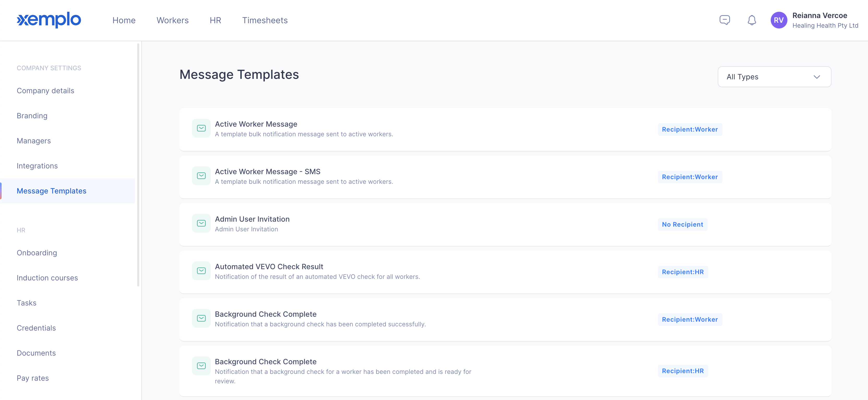The height and width of the screenshot is (400, 868).
Task: Click Recipient:Worker tag on Background Check Complete
Action: tap(690, 320)
